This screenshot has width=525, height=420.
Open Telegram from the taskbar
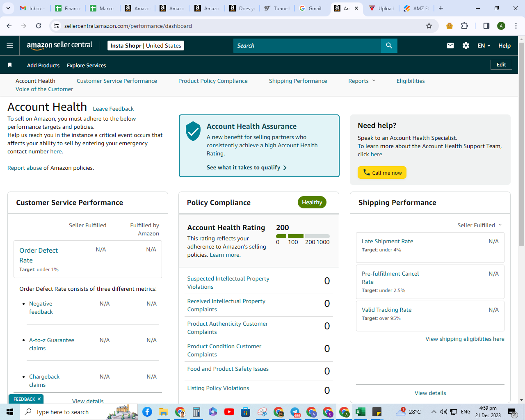(295, 412)
